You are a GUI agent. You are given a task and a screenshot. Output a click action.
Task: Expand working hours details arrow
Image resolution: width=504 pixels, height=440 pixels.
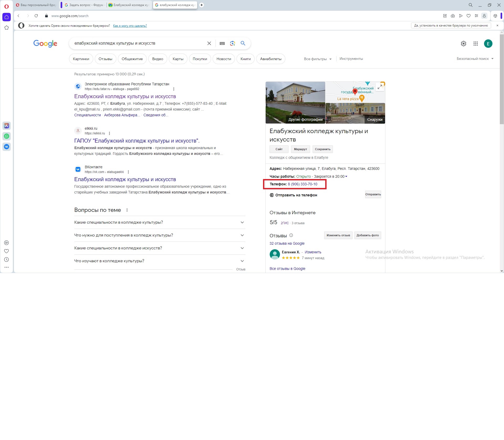click(x=346, y=176)
